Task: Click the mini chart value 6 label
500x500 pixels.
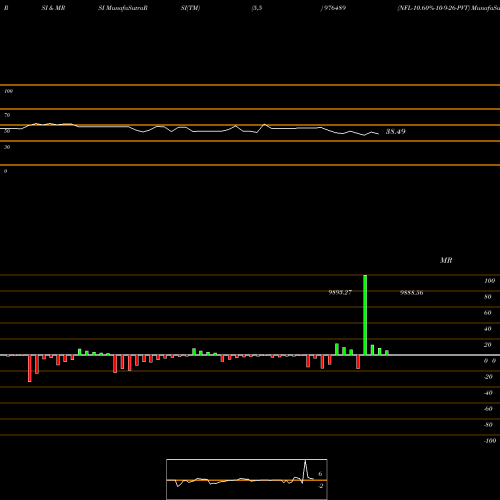Action: (x=320, y=474)
